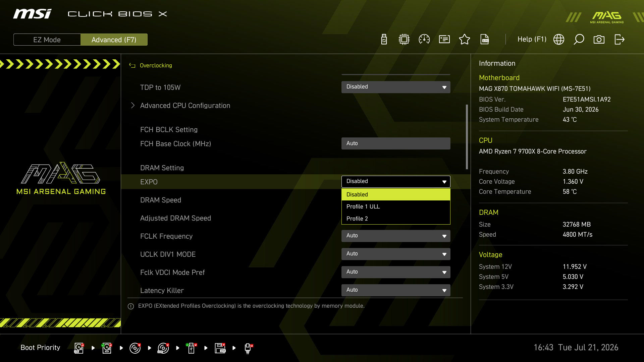Open the M-Flash USB update icon

[384, 39]
